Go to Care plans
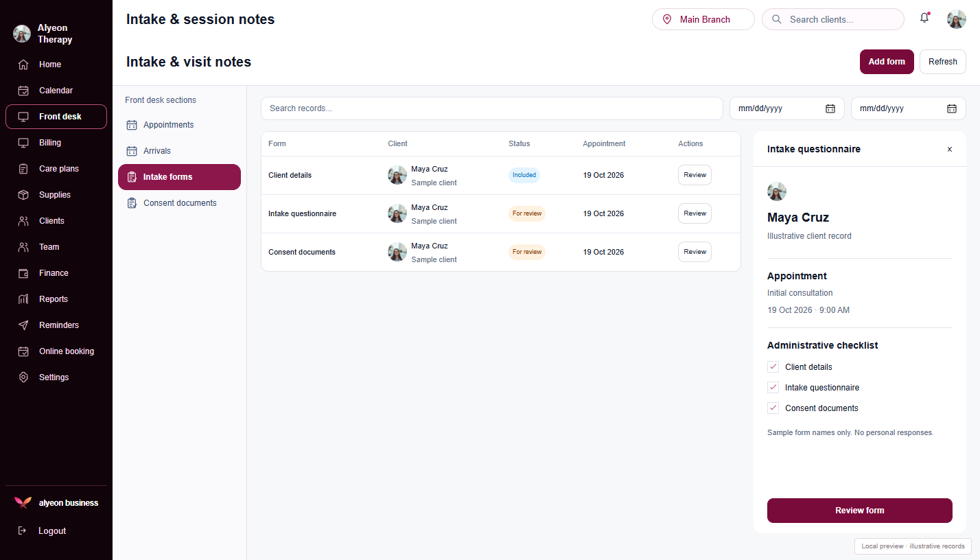This screenshot has height=560, width=980. tap(56, 169)
